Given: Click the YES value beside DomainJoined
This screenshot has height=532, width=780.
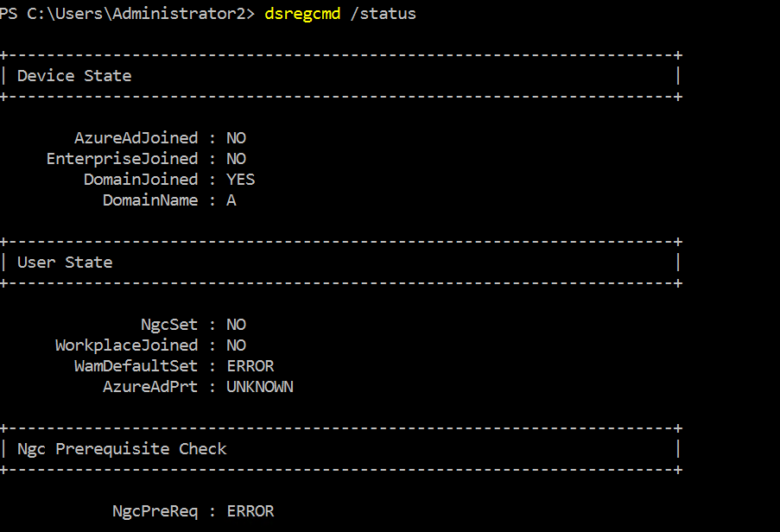Looking at the screenshot, I should [241, 180].
